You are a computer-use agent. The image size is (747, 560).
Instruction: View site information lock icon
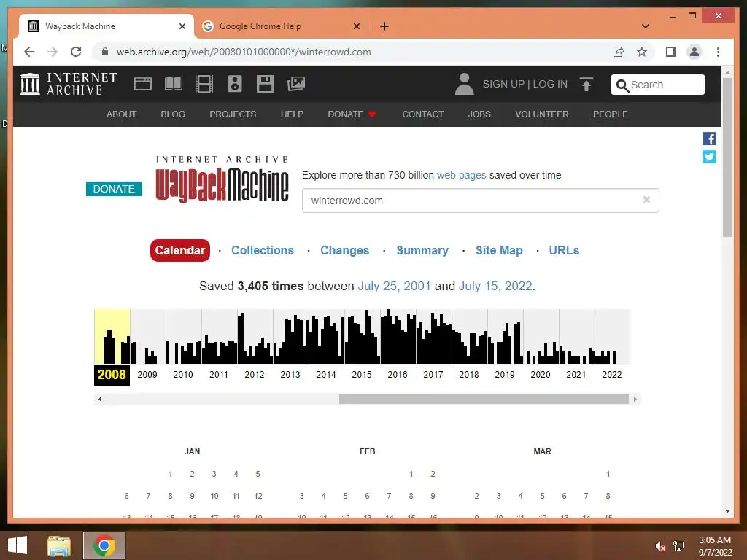105,52
